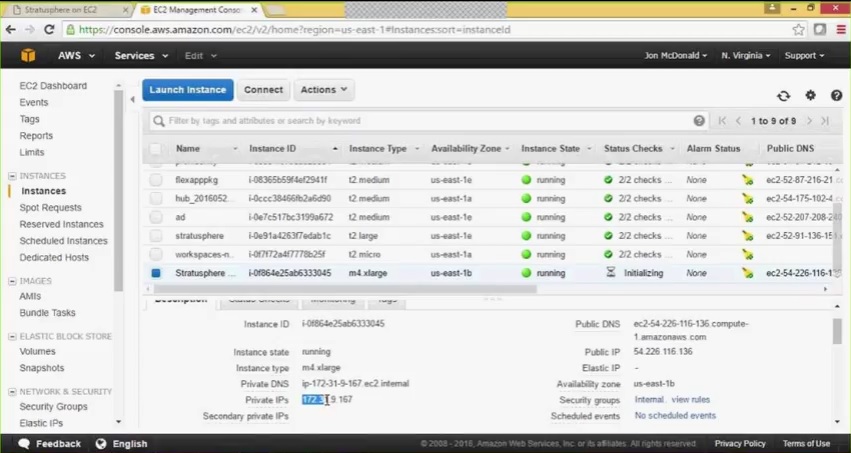This screenshot has width=851, height=453.
Task: Click the AWS cube logo icon
Action: [x=28, y=55]
